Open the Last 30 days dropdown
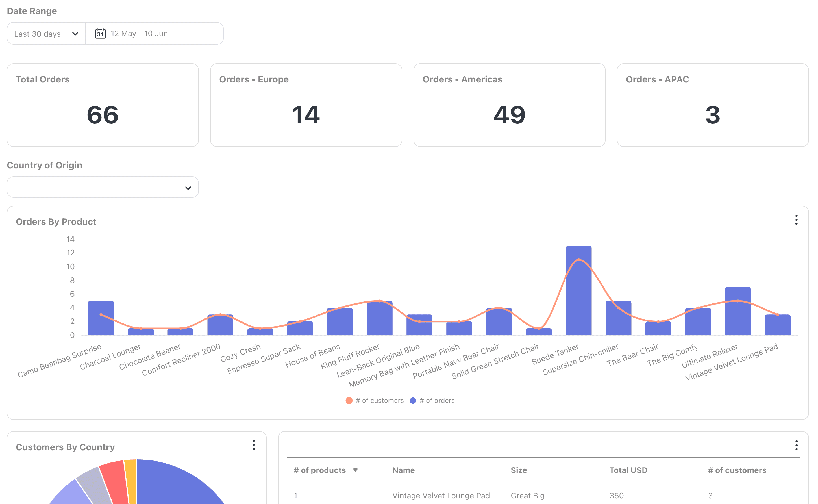 pyautogui.click(x=46, y=34)
